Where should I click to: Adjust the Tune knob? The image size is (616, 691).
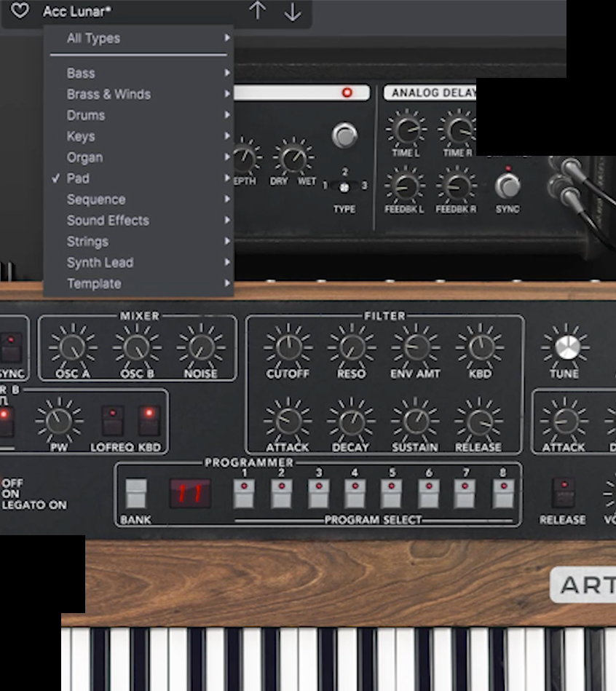(566, 348)
